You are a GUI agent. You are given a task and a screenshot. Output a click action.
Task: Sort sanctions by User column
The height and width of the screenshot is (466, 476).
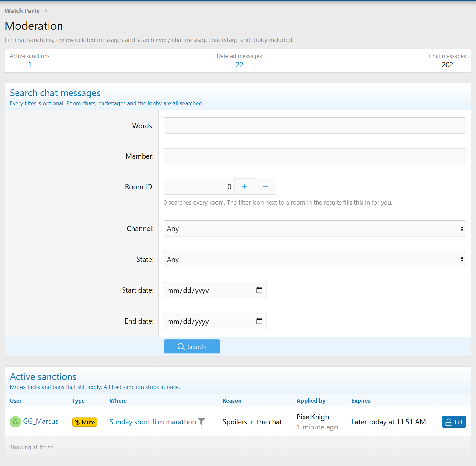point(16,401)
